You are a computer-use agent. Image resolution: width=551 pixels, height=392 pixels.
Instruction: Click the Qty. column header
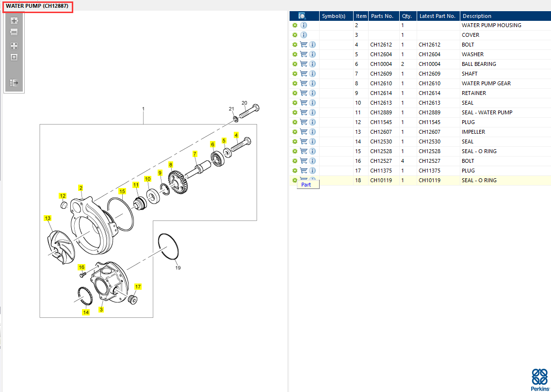tap(408, 16)
